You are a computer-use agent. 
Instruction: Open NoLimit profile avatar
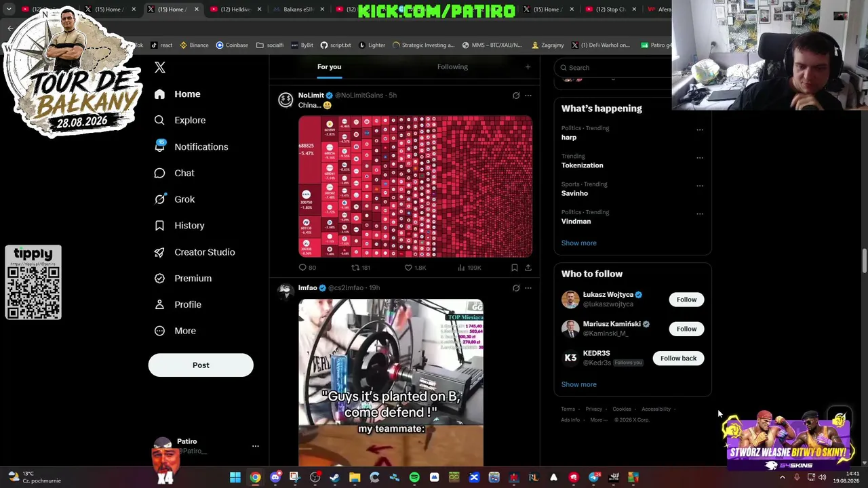(285, 100)
